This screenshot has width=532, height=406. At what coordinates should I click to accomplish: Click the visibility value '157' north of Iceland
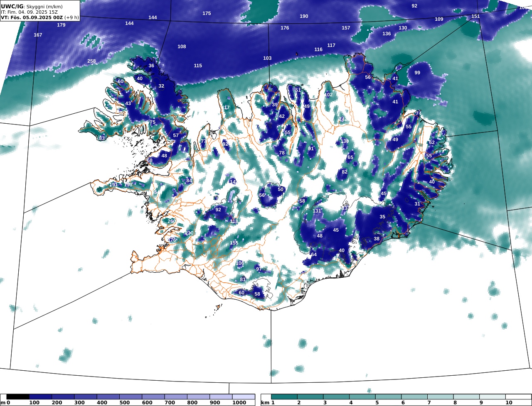346,28
